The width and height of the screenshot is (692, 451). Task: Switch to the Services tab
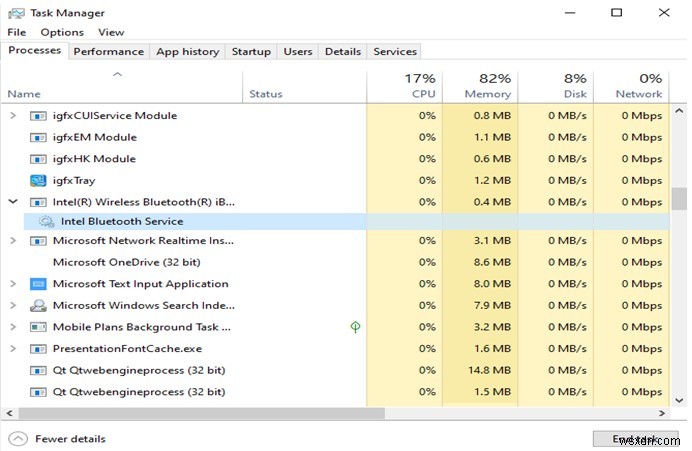[x=395, y=52]
